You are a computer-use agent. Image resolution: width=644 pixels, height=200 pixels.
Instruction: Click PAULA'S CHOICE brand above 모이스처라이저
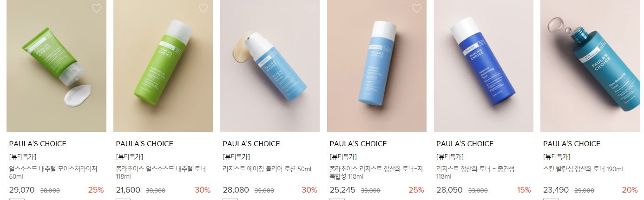tap(38, 144)
